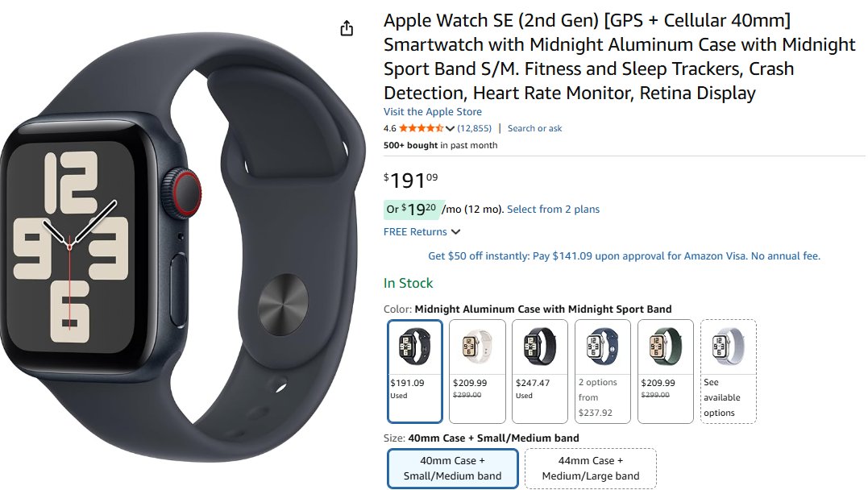
Task: Select 44mm Case + Medium/Large band size
Action: point(591,468)
